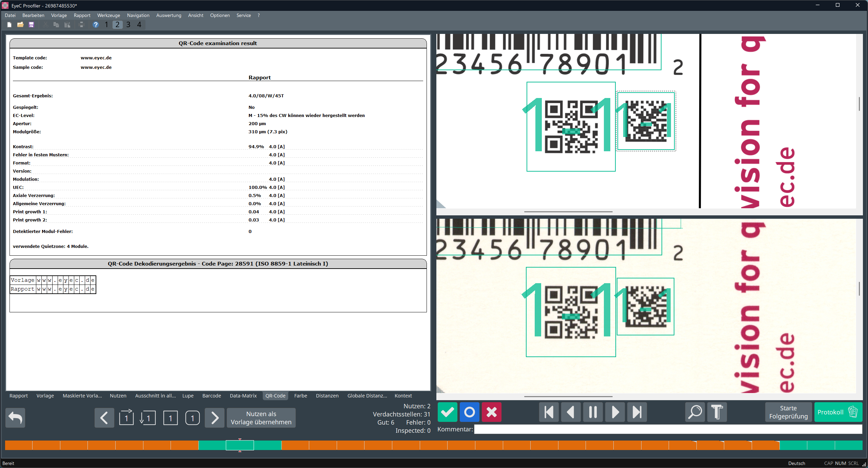Click the text T tool icon
868x468 pixels.
717,412
